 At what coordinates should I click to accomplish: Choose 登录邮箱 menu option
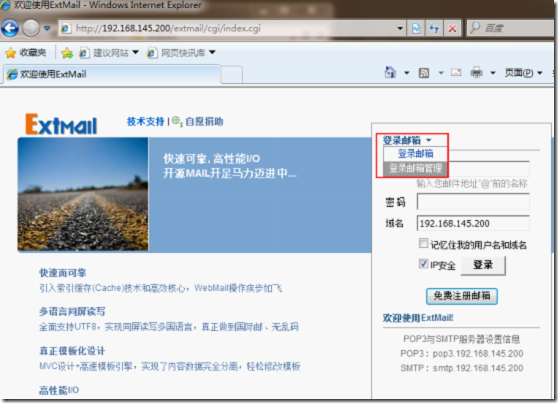(x=415, y=154)
